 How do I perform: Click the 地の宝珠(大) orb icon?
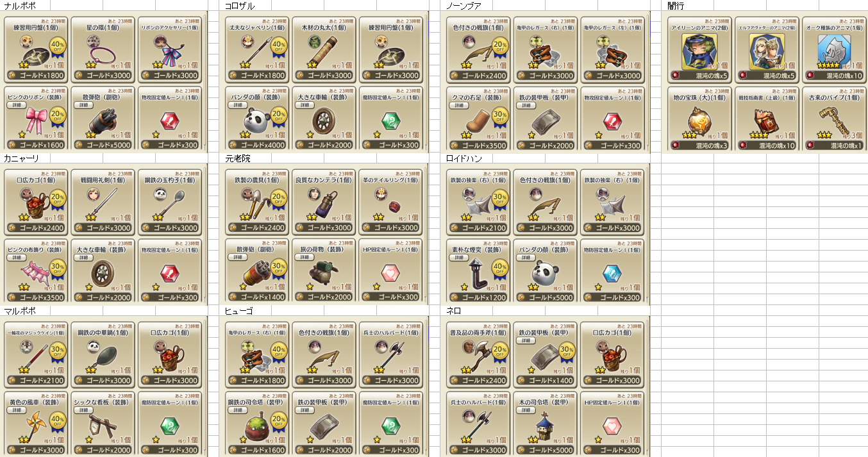699,120
